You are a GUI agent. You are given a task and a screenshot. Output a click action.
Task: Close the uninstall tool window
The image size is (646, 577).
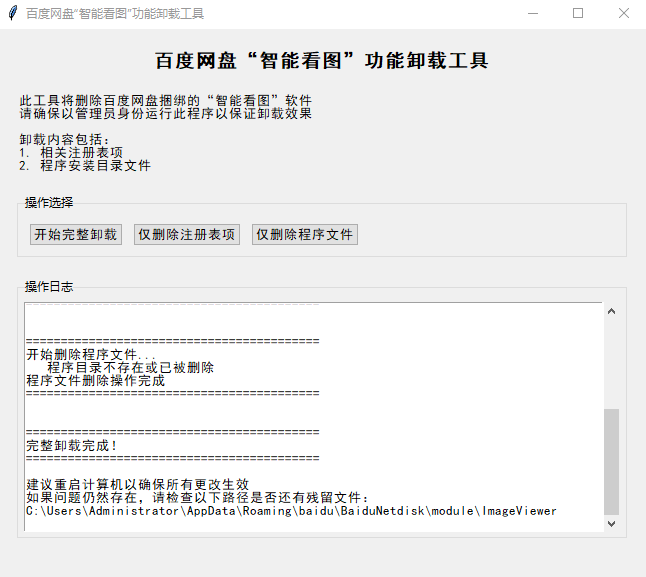click(623, 14)
